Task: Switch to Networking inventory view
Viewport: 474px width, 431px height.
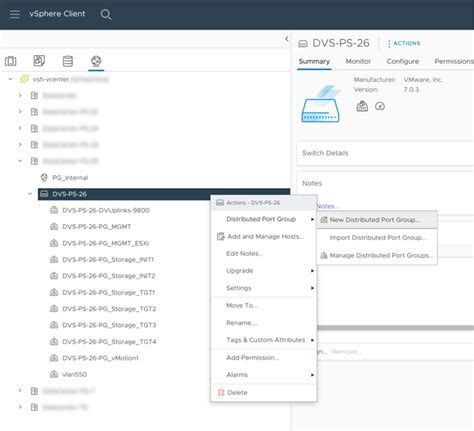Action: 96,61
